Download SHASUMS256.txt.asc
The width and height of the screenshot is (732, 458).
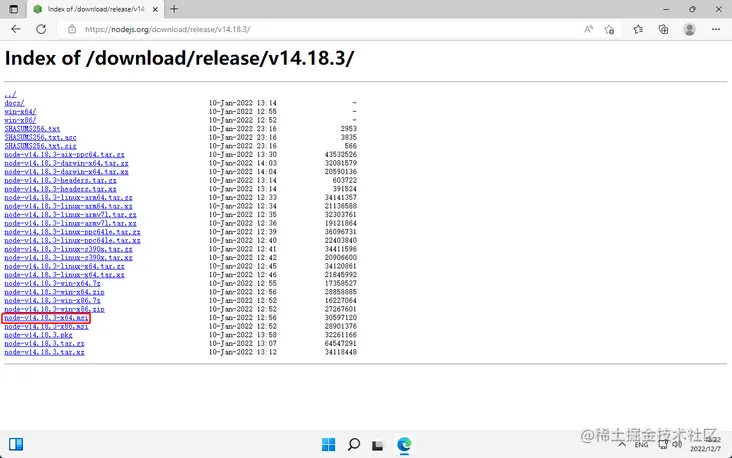point(40,137)
